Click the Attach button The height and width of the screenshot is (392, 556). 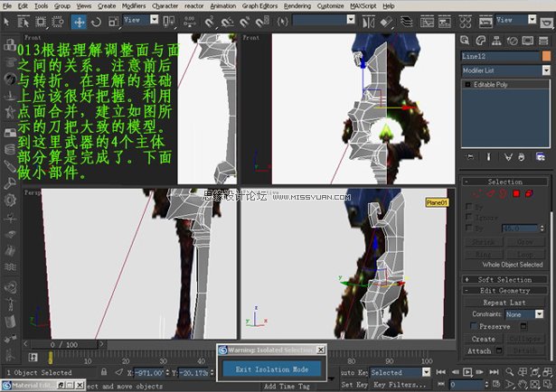pos(479,351)
